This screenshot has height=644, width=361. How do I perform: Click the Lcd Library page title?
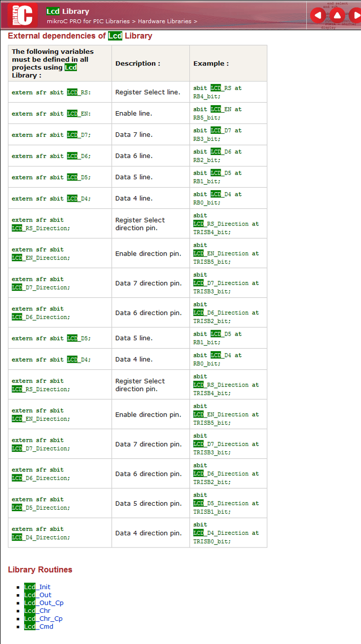[68, 11]
